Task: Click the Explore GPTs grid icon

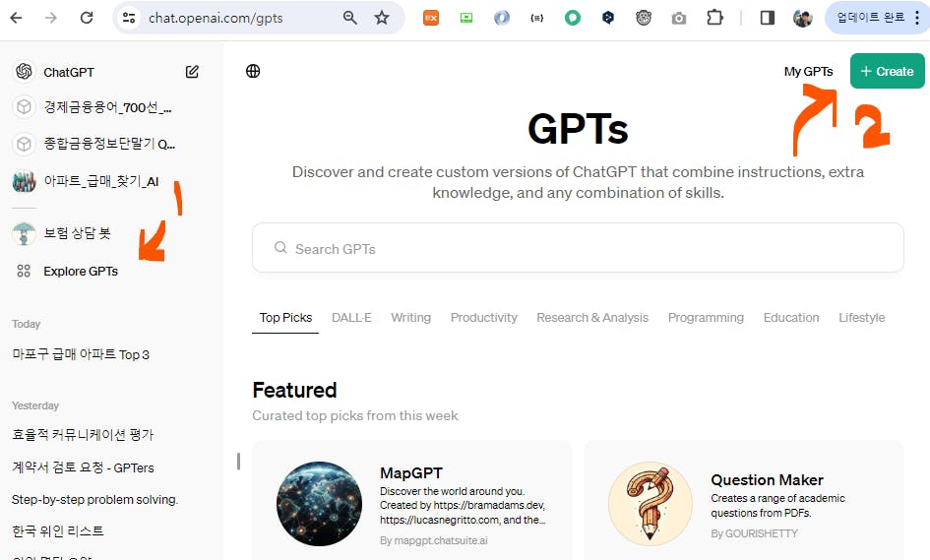Action: click(x=24, y=271)
